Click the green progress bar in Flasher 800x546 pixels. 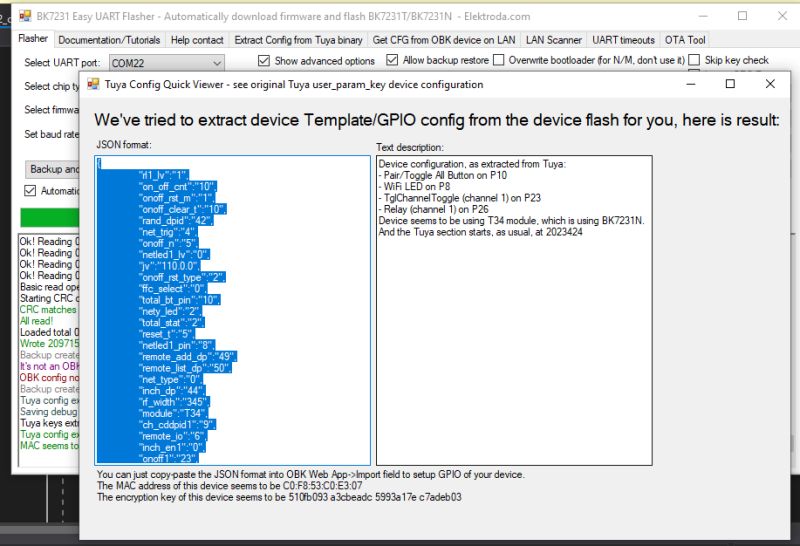pyautogui.click(x=50, y=218)
